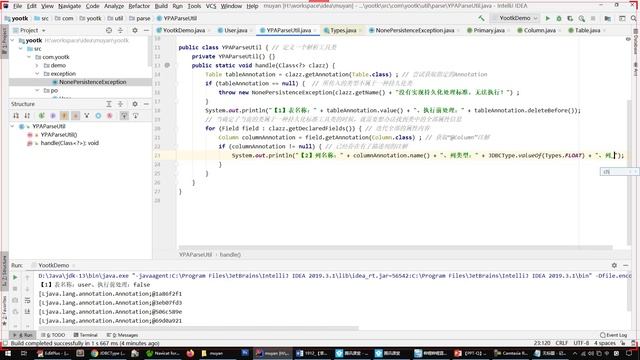Expand the demo package node

[x=37, y=65]
